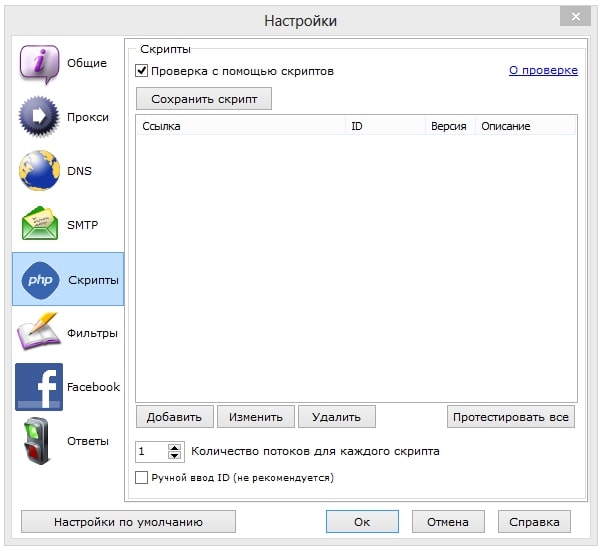Click the Добавить button

click(174, 417)
